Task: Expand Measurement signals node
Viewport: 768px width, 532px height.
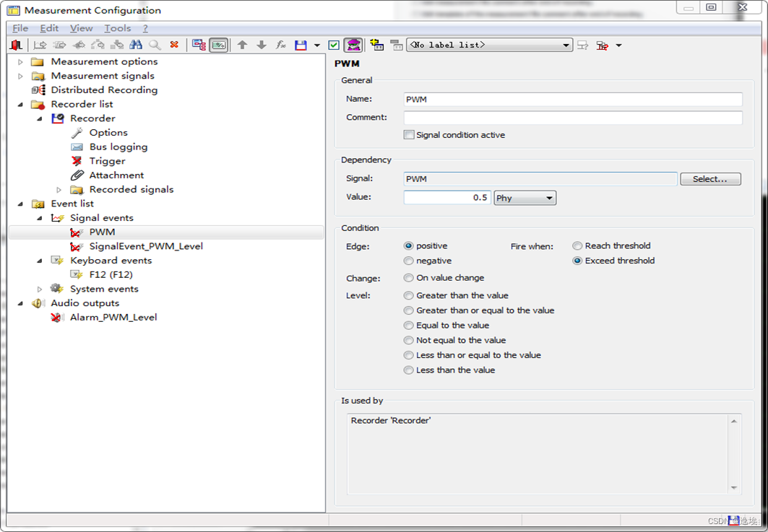Action: coord(20,76)
